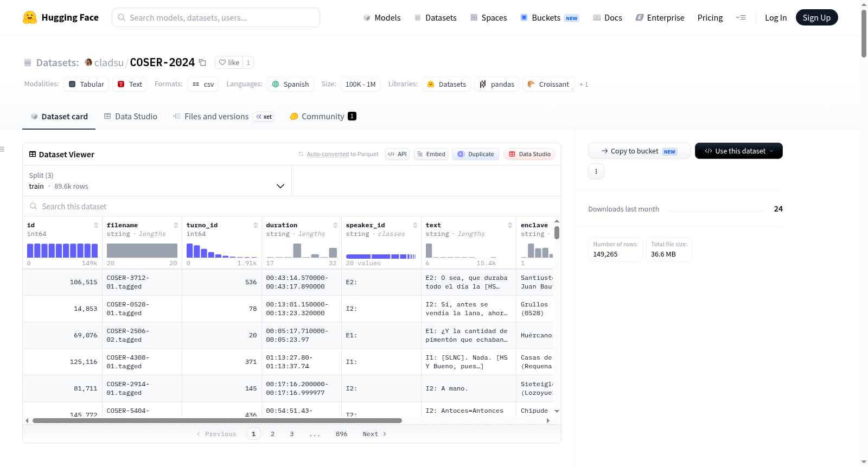Click the Tabular modality tag

[86, 84]
